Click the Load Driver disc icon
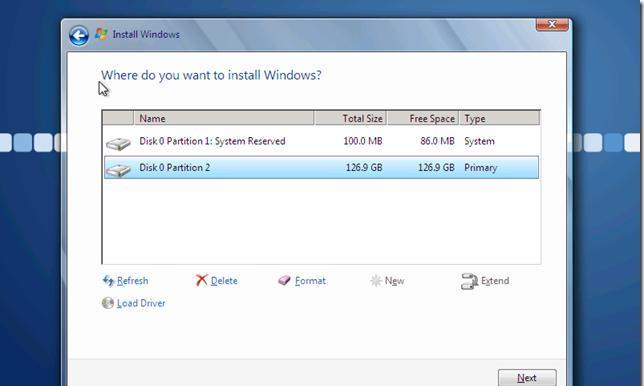The height and width of the screenshot is (386, 644). pos(108,303)
